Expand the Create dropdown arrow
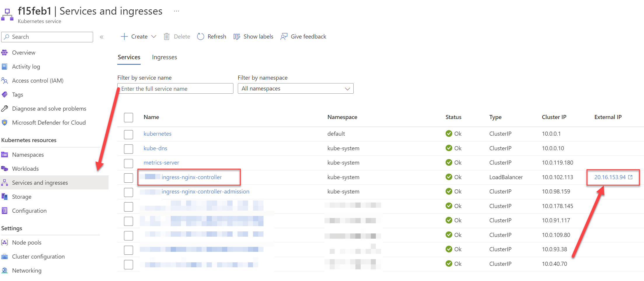644x281 pixels. [154, 36]
